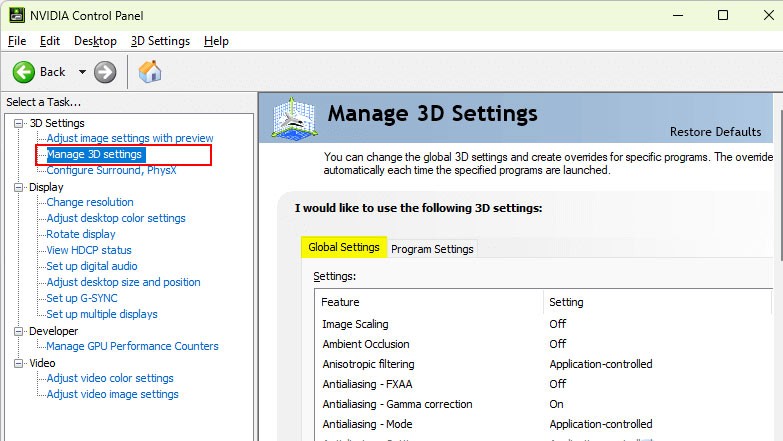Viewport: 783px width, 441px height.
Task: Select the Global Settings tab
Action: 344,247
